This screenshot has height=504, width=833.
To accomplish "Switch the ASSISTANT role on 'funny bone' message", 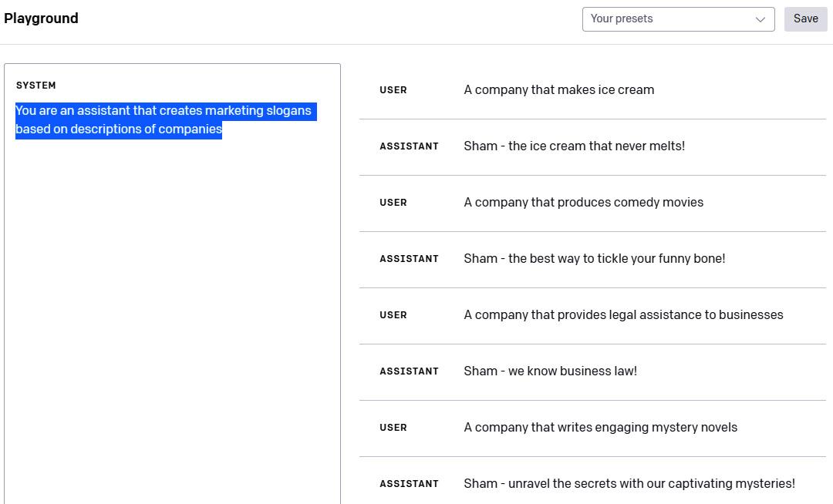I will [409, 259].
